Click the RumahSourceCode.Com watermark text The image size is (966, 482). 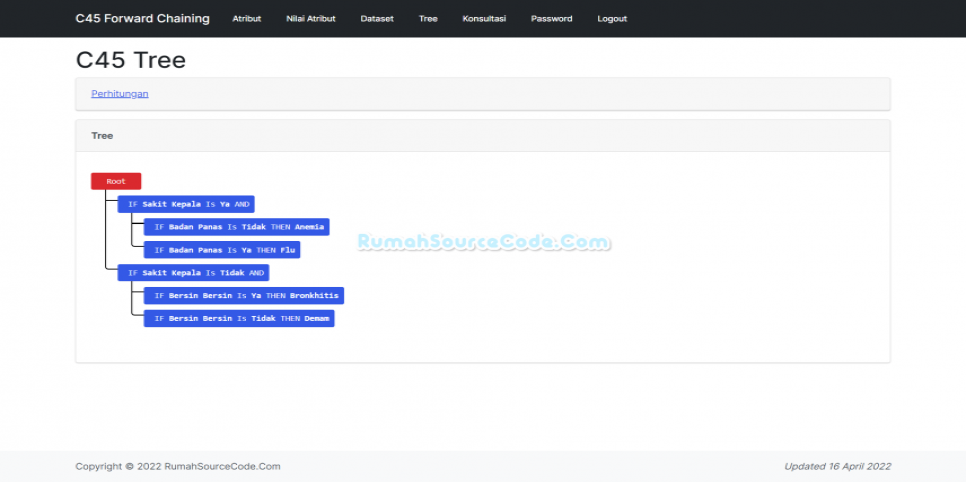tap(483, 242)
